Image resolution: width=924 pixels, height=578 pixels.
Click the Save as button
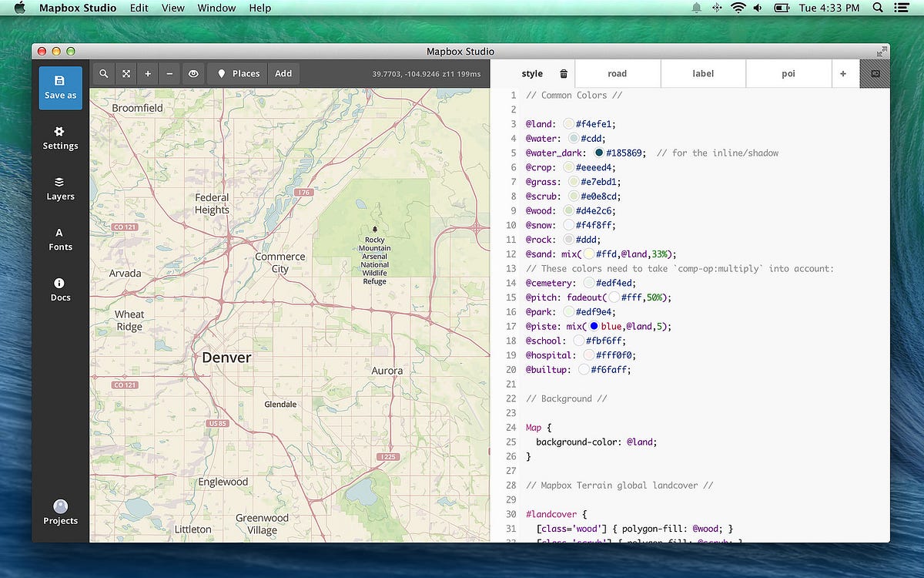coord(60,88)
